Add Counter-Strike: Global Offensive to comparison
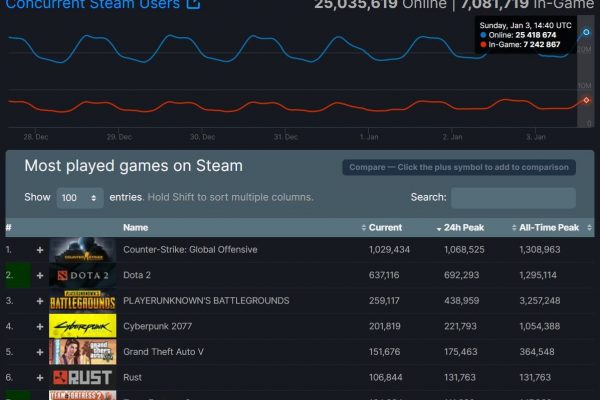The image size is (600, 400). (x=40, y=250)
